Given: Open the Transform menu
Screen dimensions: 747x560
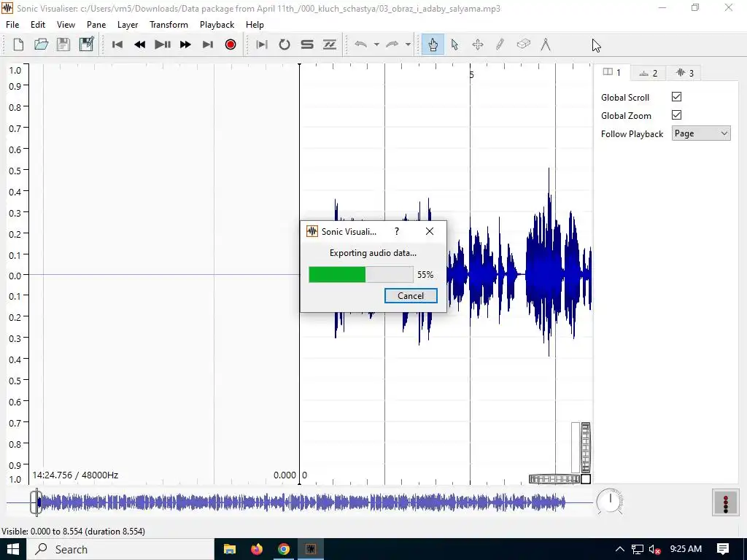Looking at the screenshot, I should (169, 25).
